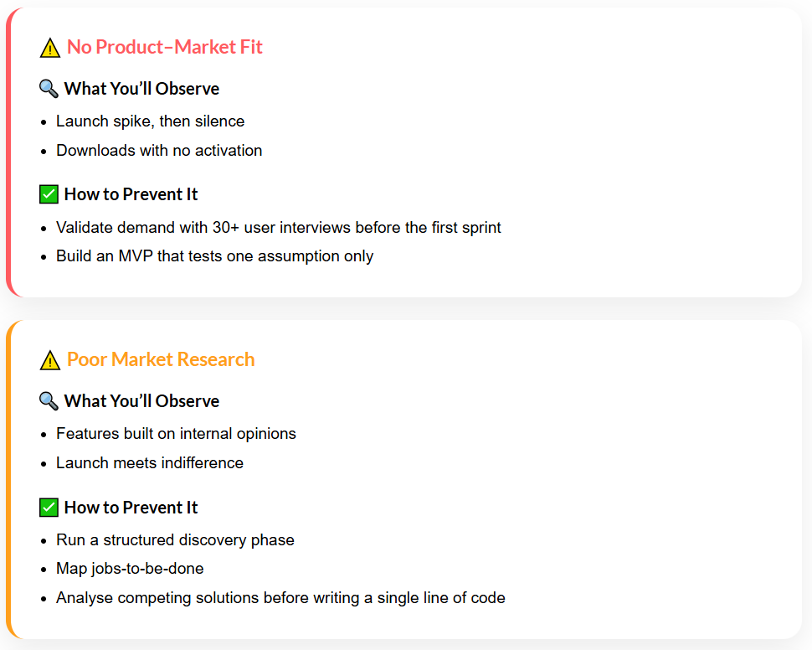The height and width of the screenshot is (650, 812).
Task: Click magnifying glass icon in Poor Market Research card
Action: pyautogui.click(x=49, y=401)
